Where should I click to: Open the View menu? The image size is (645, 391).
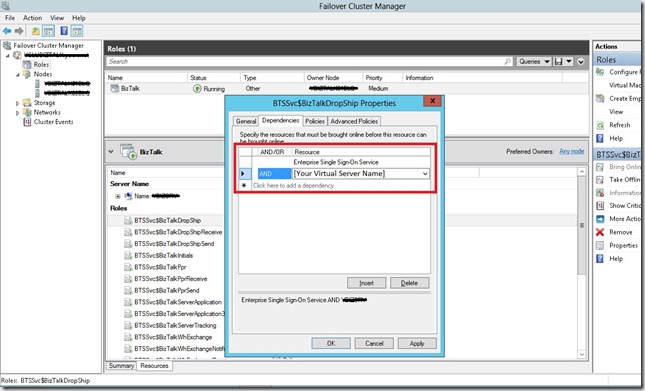click(57, 18)
